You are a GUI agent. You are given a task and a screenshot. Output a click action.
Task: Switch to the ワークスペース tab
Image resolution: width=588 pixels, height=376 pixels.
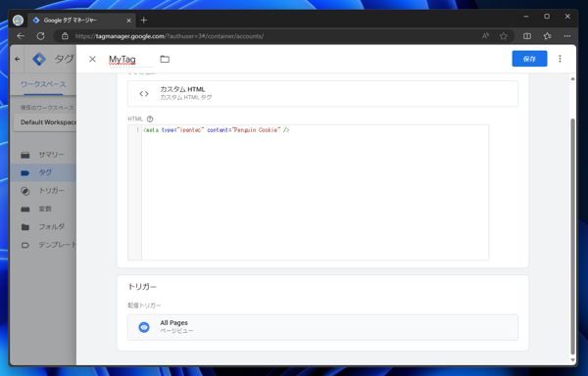click(x=43, y=84)
